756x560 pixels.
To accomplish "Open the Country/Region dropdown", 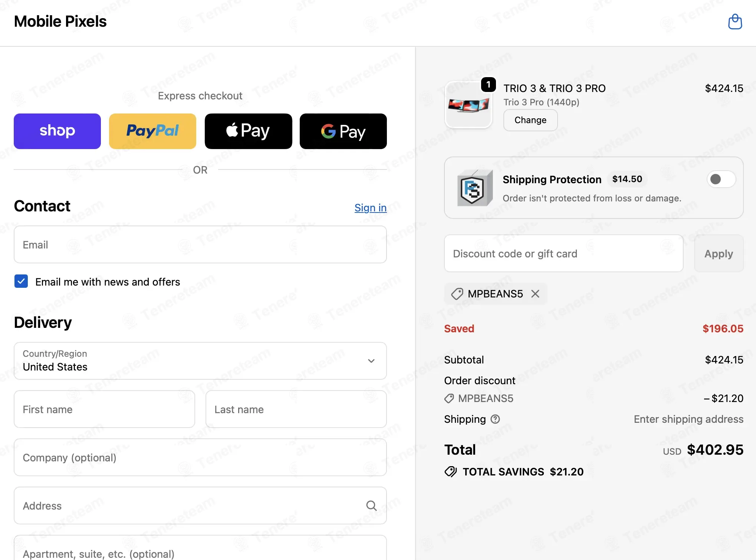I will point(200,361).
